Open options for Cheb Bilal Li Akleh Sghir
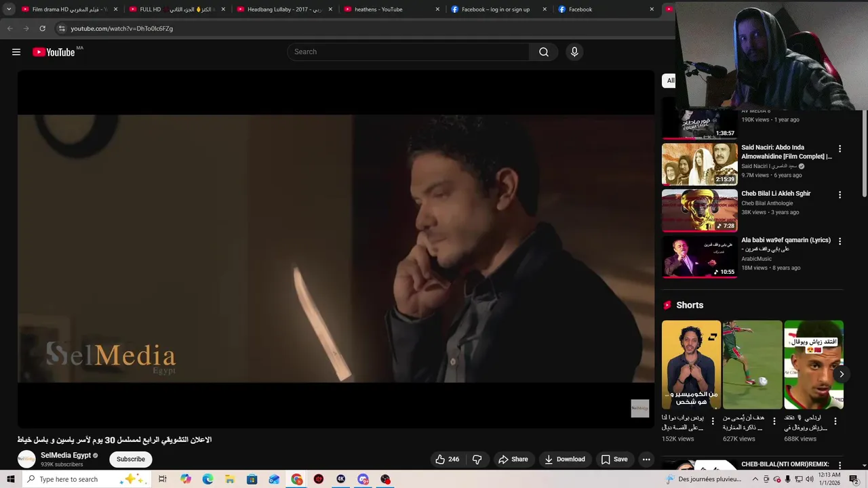This screenshot has height=488, width=868. pyautogui.click(x=840, y=195)
